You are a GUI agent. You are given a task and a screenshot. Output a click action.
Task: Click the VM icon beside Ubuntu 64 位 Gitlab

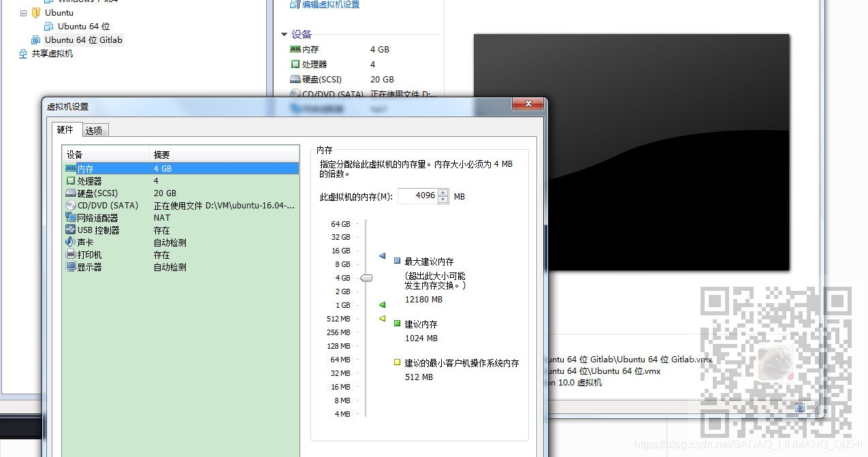pos(36,40)
